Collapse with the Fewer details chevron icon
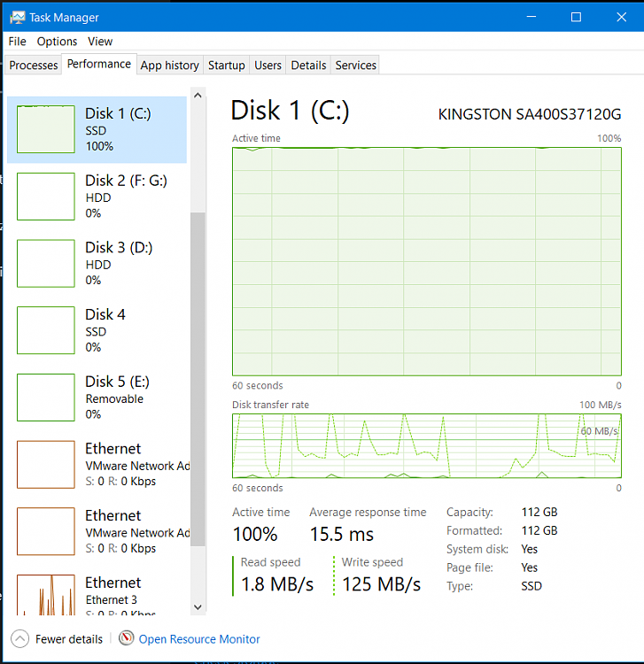The image size is (644, 664). [x=19, y=638]
